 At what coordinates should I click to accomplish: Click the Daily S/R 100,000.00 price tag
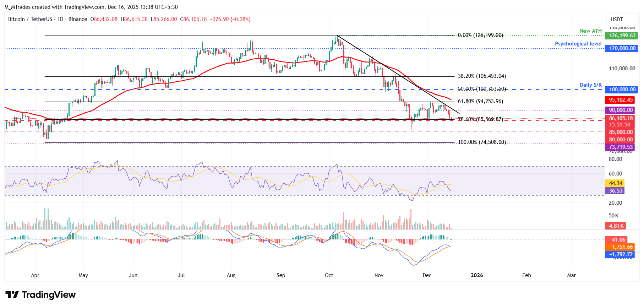pos(622,90)
